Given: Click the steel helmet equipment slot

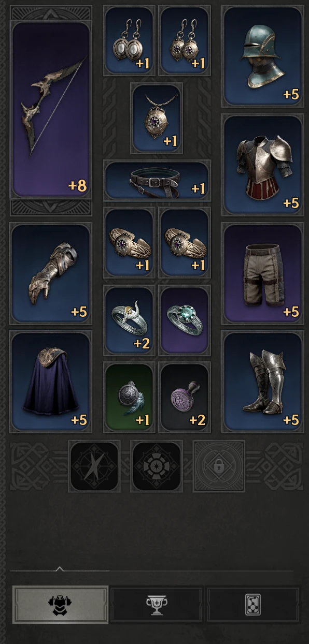Looking at the screenshot, I should tap(262, 56).
